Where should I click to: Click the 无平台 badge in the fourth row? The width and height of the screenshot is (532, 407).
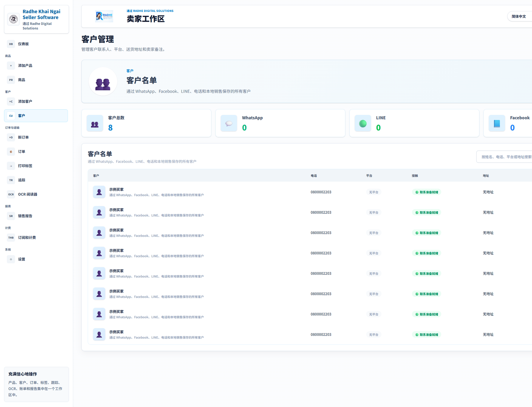(374, 253)
